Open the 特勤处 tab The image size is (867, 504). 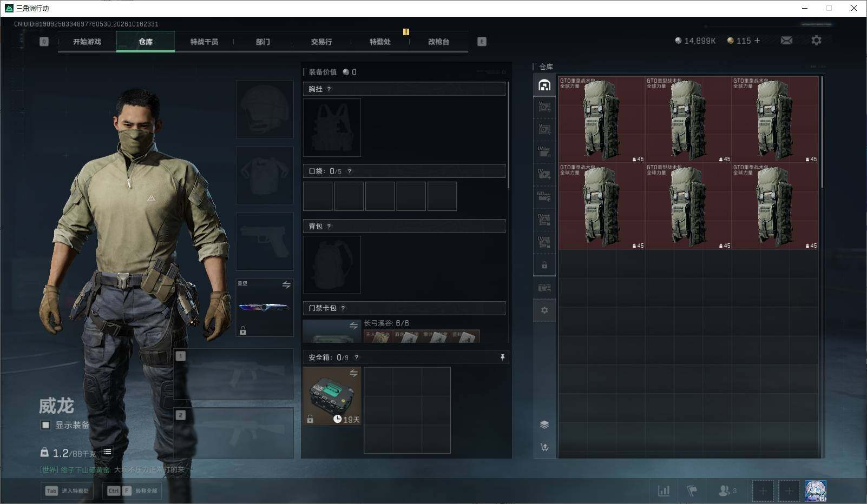380,42
